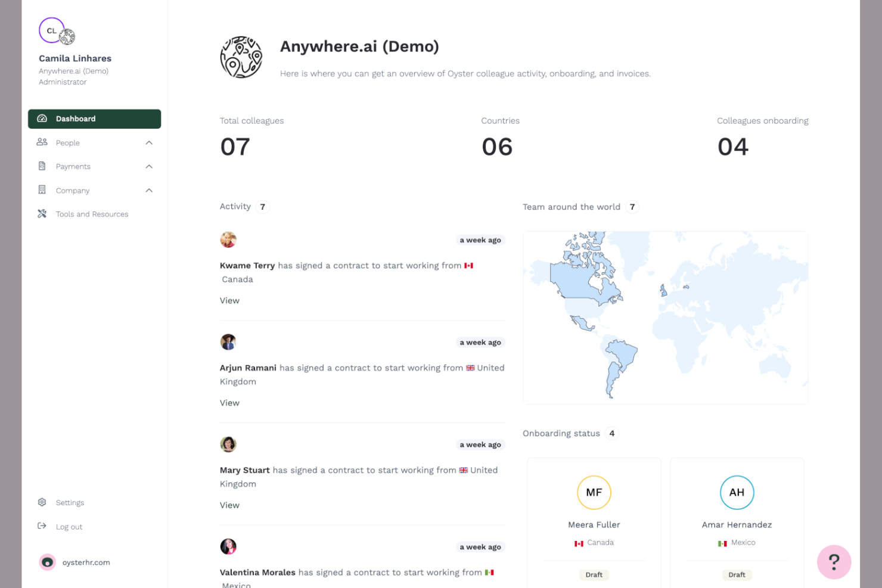Viewport: 882px width, 588px height.
Task: Click the People icon in the sidebar
Action: point(42,142)
